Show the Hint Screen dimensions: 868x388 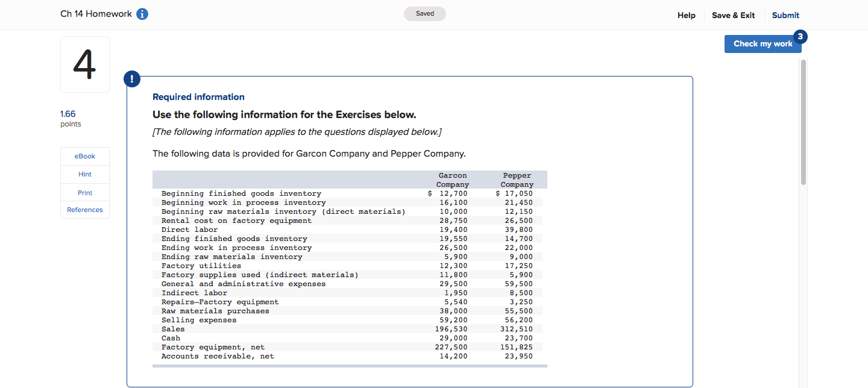pyautogui.click(x=85, y=174)
